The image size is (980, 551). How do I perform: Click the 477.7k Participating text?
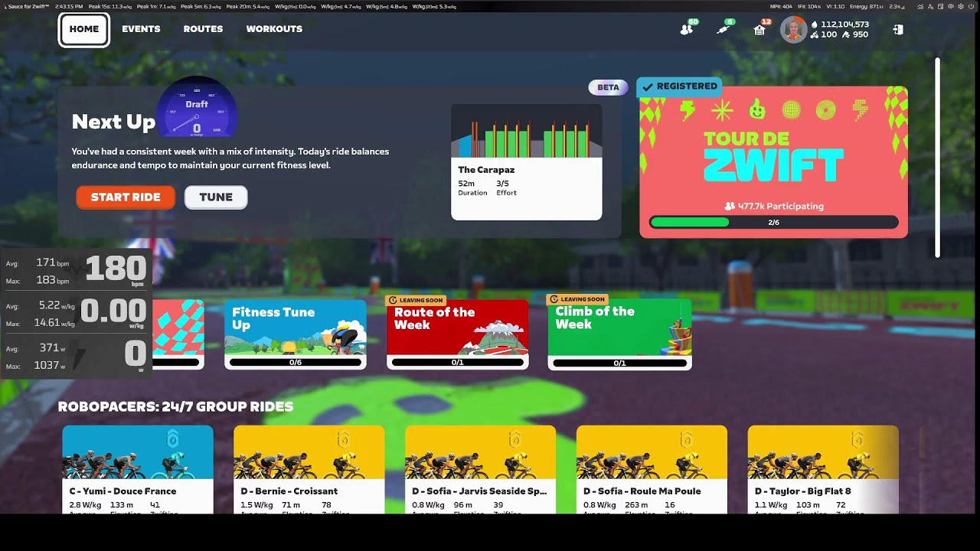pos(773,207)
